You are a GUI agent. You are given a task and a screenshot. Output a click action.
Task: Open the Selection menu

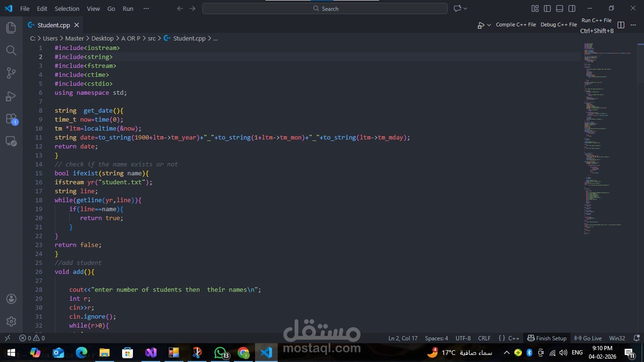click(x=67, y=8)
